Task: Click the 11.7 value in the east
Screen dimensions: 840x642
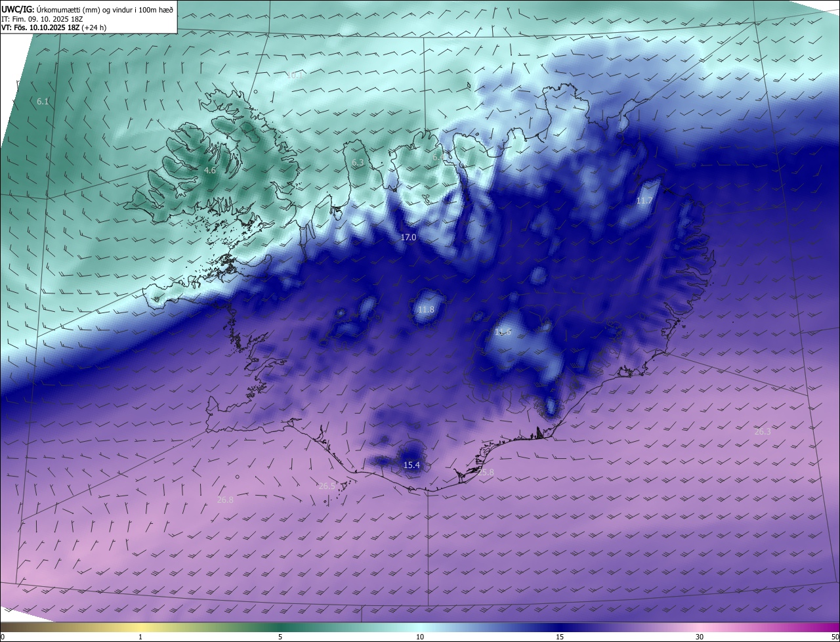Action: 644,200
